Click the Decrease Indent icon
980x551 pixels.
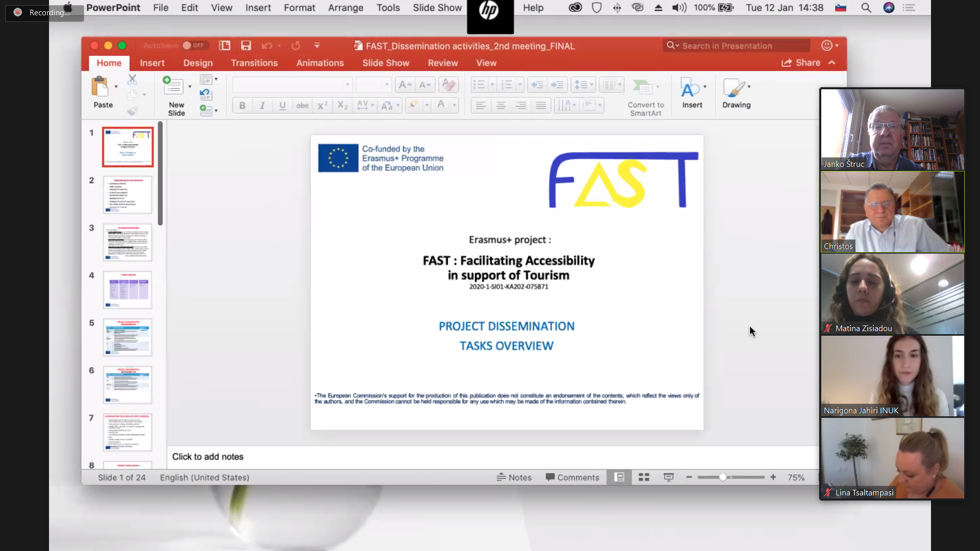[537, 85]
